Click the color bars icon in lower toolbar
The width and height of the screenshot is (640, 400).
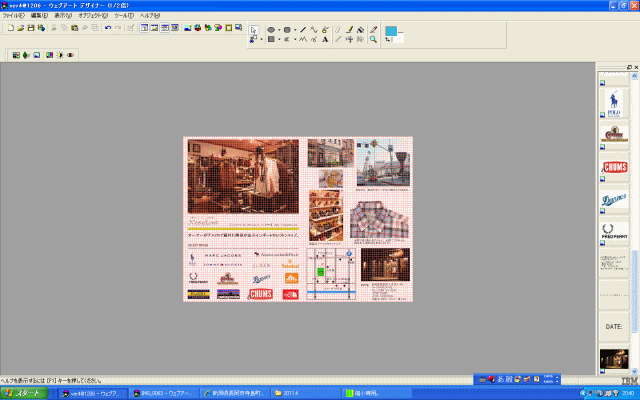[49, 55]
